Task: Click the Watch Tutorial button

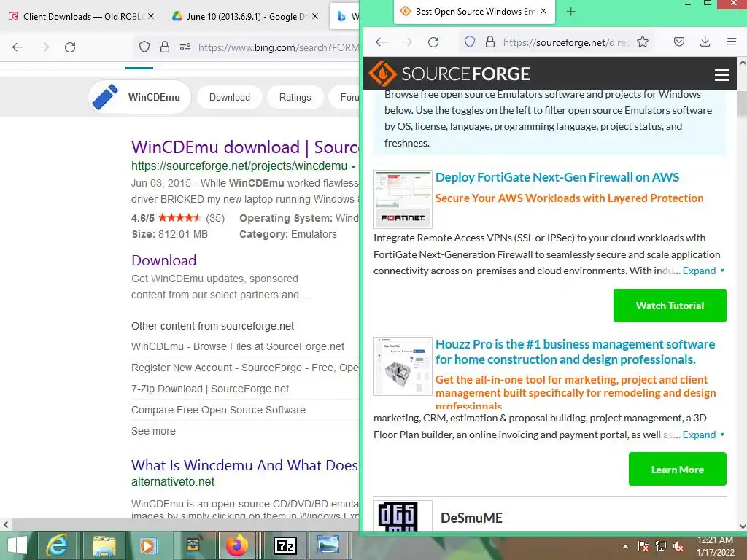Action: click(x=670, y=306)
